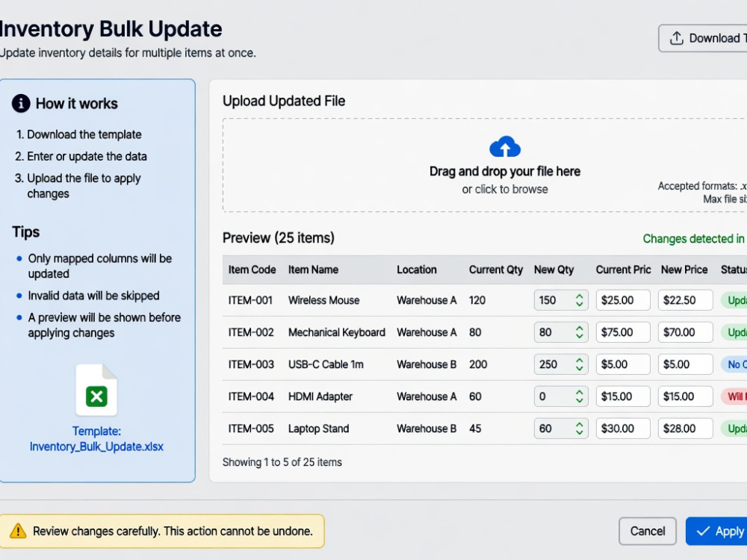Click the New Price column header

coord(684,270)
